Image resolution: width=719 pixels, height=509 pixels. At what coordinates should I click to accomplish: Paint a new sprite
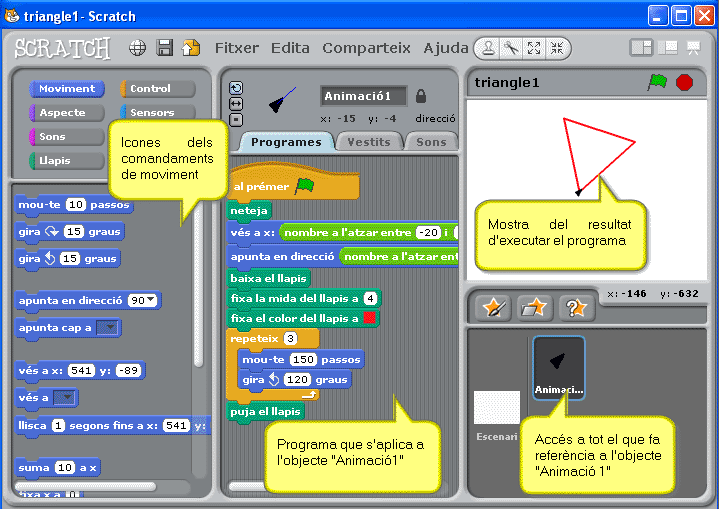(x=494, y=308)
